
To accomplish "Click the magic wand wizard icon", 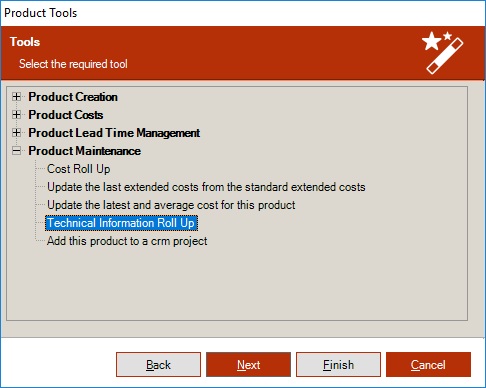I will (443, 53).
